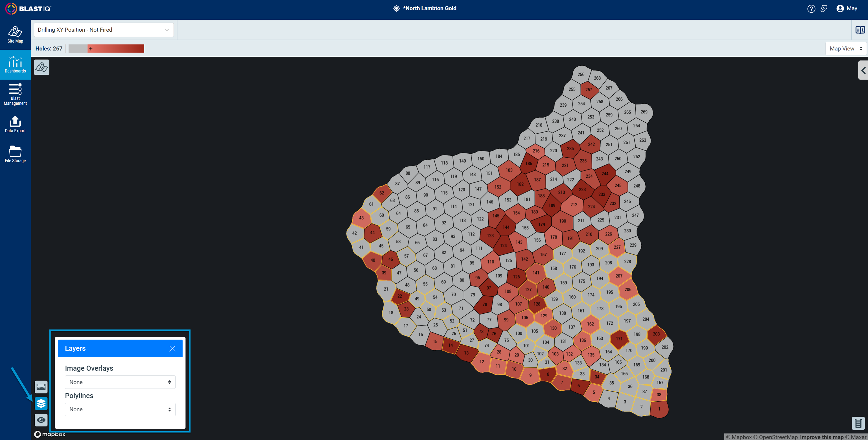Image resolution: width=868 pixels, height=440 pixels.
Task: Select hole 256 on the map
Action: [x=581, y=74]
